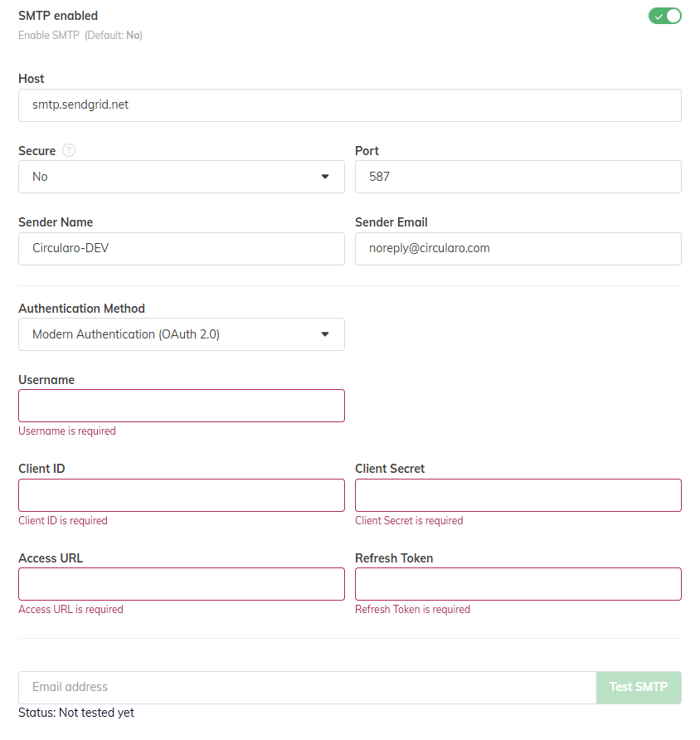The width and height of the screenshot is (700, 740).
Task: Focus the Client ID input
Action: pyautogui.click(x=181, y=495)
